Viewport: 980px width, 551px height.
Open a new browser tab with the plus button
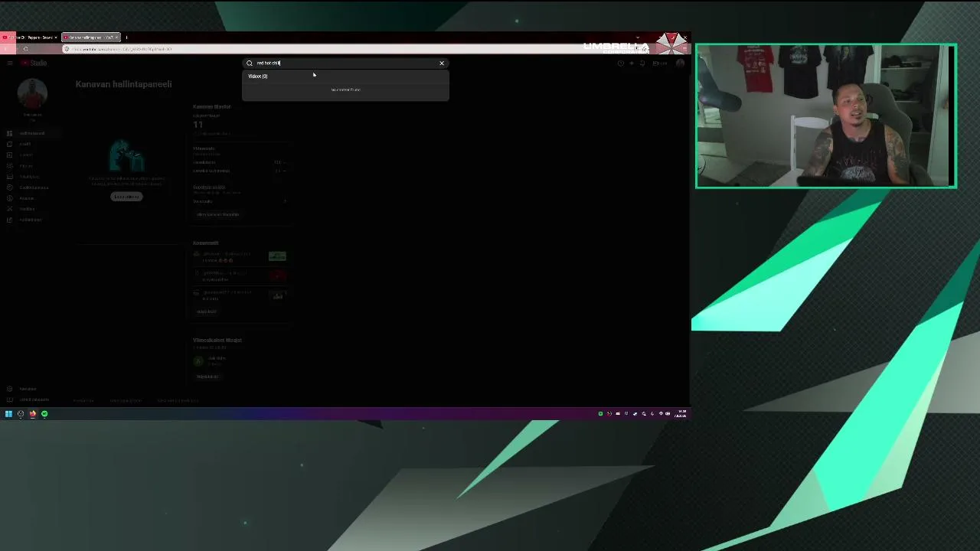tap(126, 37)
